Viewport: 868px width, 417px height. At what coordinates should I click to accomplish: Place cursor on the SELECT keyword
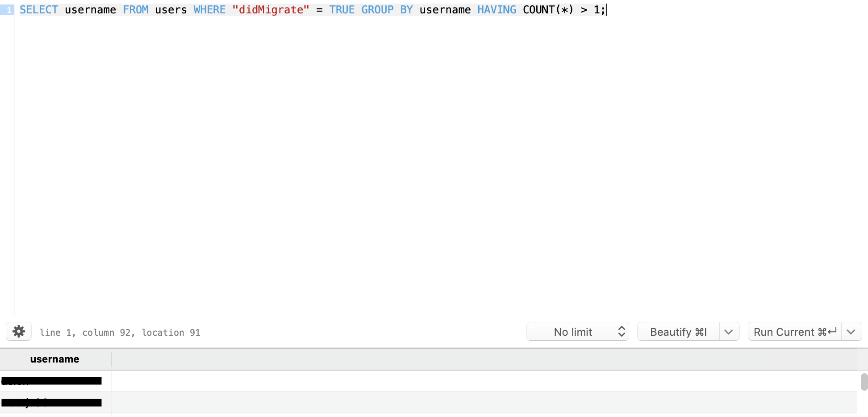(x=38, y=9)
